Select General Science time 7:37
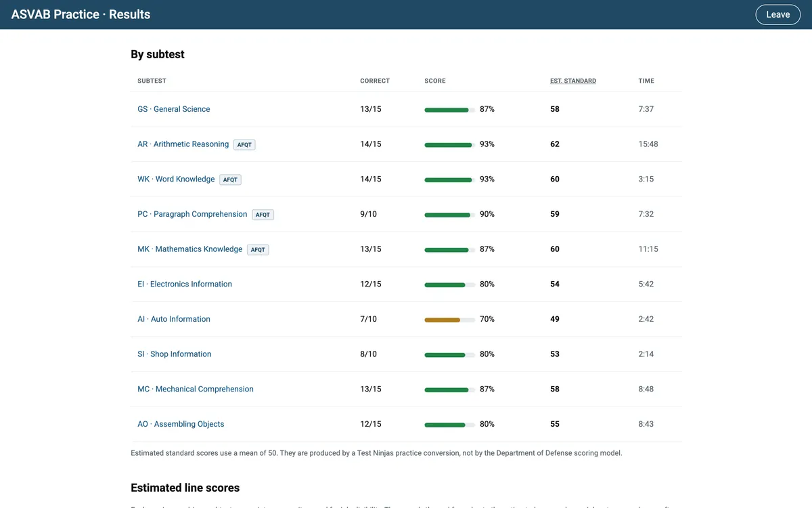Viewport: 812px width, 508px height. [646, 109]
